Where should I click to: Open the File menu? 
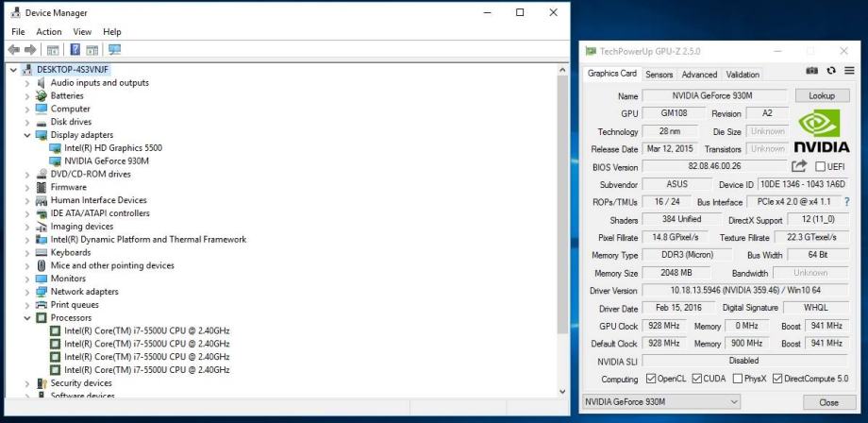pos(18,32)
